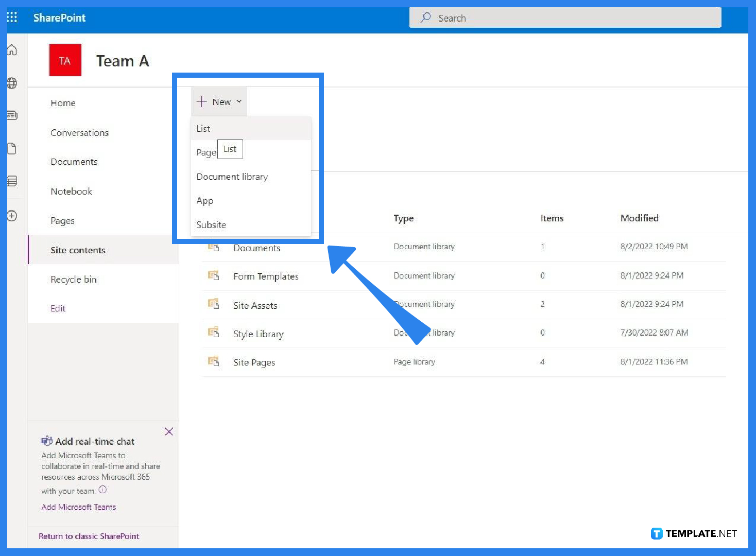Click the Teams icon by Add real-time chat
This screenshot has height=556, width=756.
pyautogui.click(x=47, y=441)
